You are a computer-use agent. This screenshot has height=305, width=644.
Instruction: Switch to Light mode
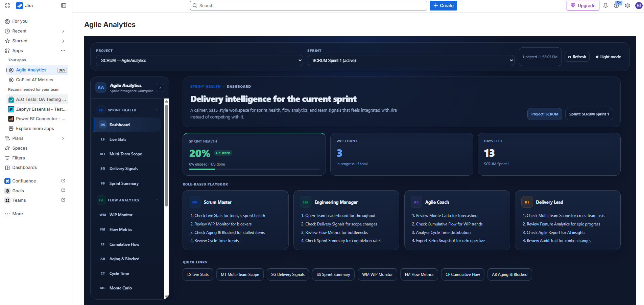[x=608, y=57]
